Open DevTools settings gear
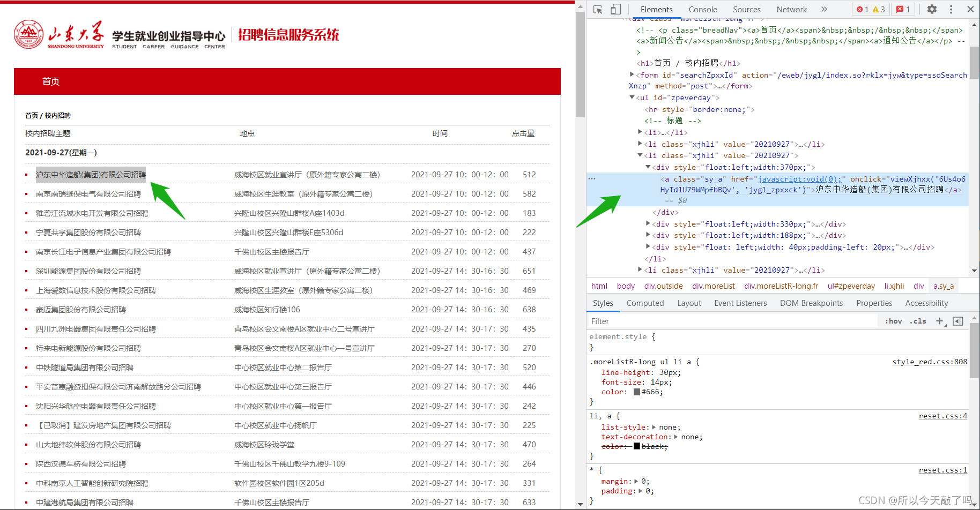 point(932,9)
